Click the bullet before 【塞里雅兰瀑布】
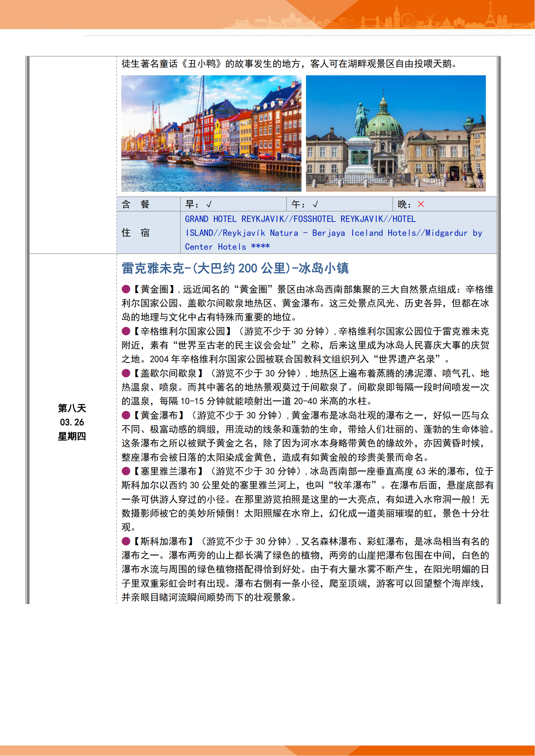This screenshot has width=535, height=756. (x=126, y=471)
